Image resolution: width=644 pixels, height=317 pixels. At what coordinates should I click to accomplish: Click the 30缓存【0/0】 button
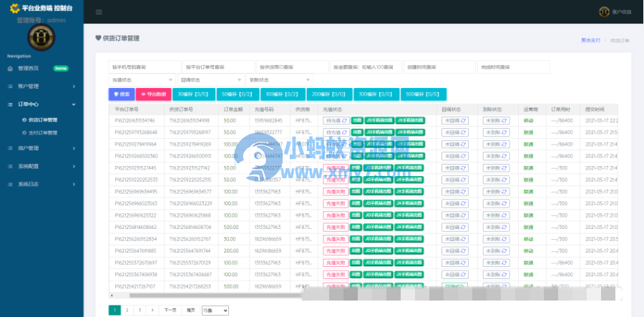coord(194,94)
